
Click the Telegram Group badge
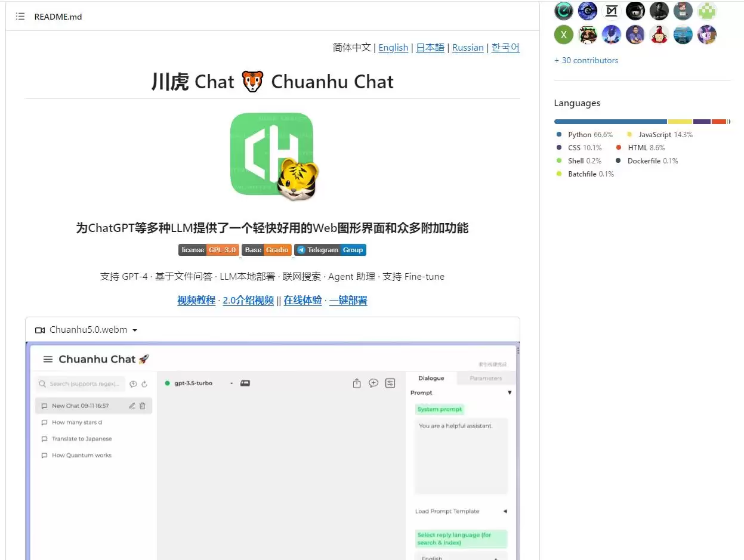tap(330, 250)
